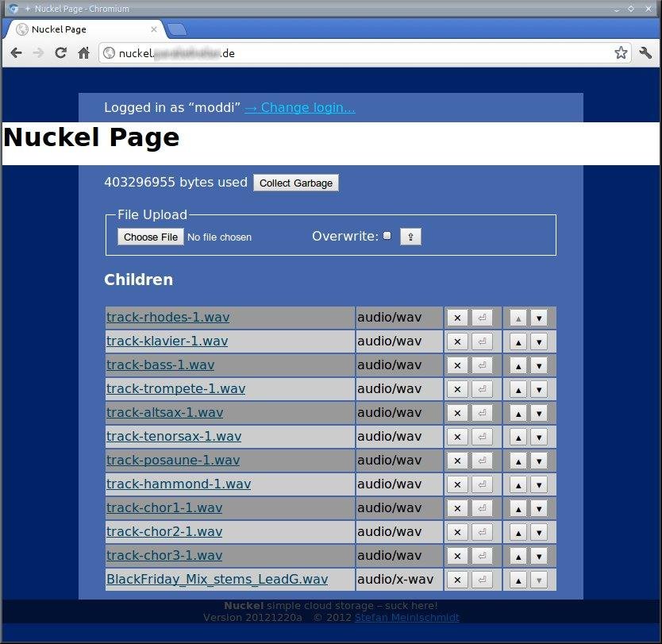Enable the Overwrite checkbox
Screen dimensions: 662x644
tap(387, 235)
